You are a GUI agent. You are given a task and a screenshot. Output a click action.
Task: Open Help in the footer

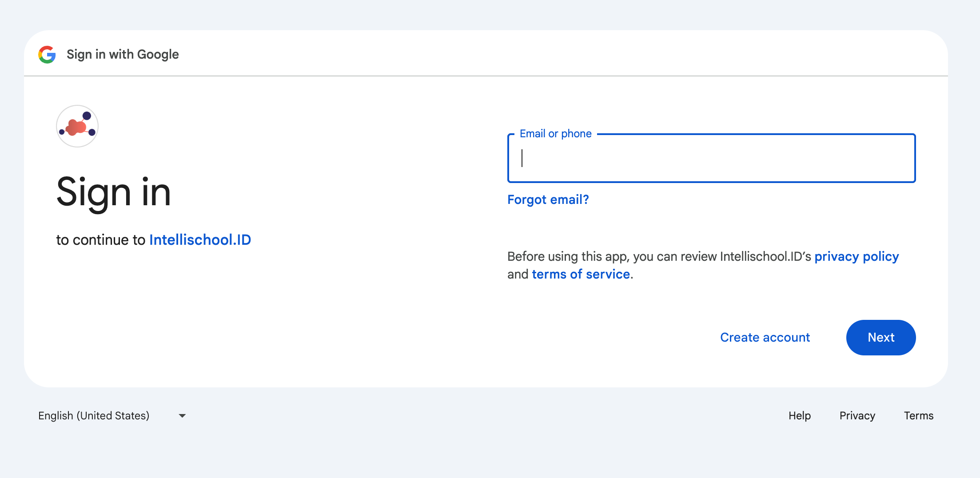[x=799, y=416]
